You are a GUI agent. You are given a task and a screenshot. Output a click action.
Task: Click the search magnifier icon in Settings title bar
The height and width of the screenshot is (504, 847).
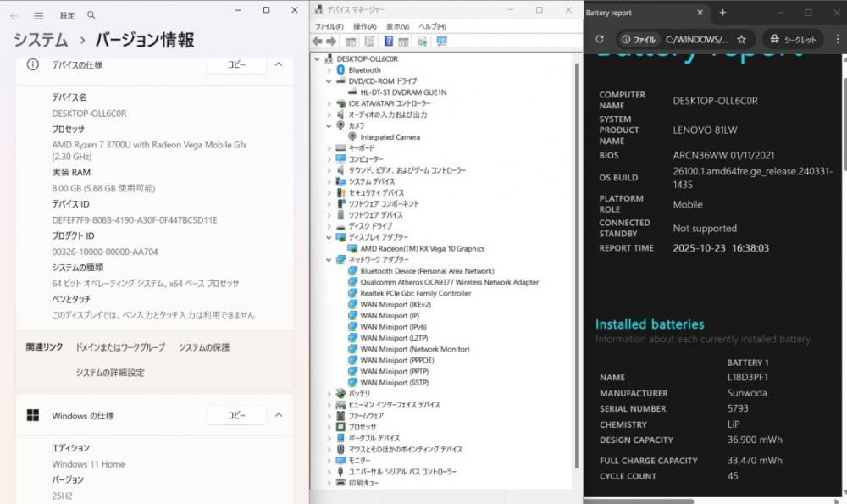[91, 15]
